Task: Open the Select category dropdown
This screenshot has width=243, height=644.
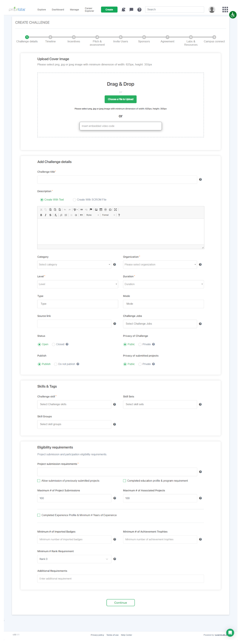Action: [74, 265]
